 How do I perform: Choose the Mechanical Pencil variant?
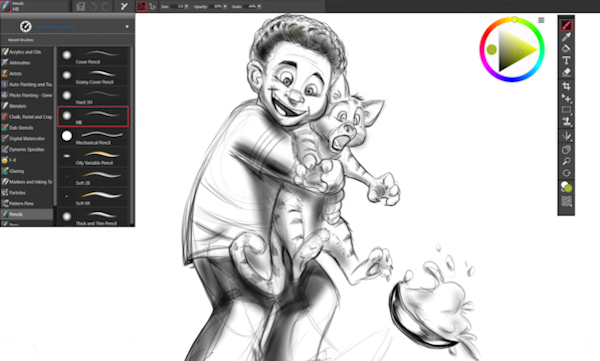[93, 137]
